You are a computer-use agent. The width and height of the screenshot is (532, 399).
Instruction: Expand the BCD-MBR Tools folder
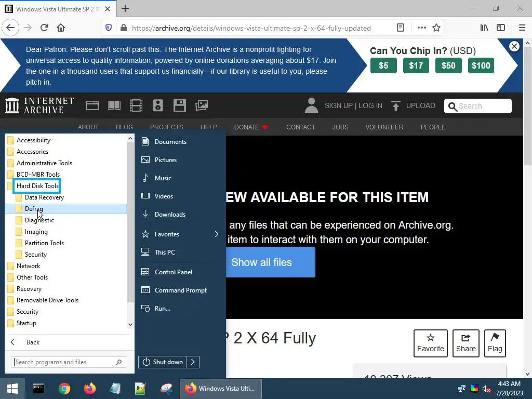coord(66,175)
